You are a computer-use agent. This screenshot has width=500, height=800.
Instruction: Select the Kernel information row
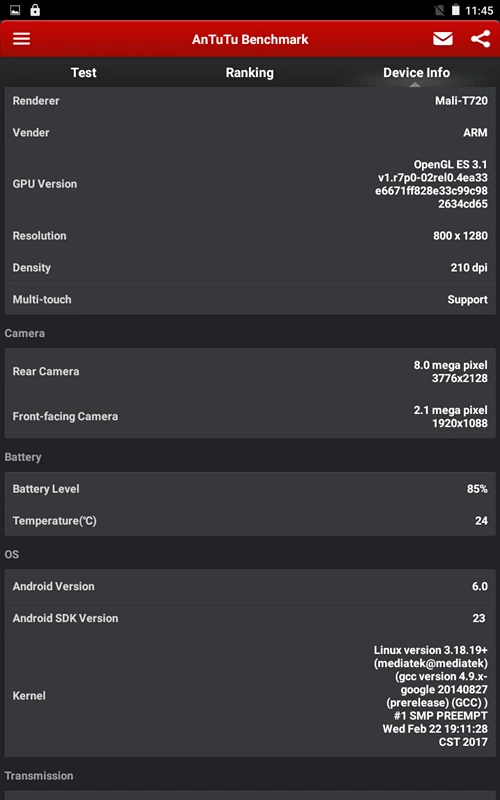(250, 695)
